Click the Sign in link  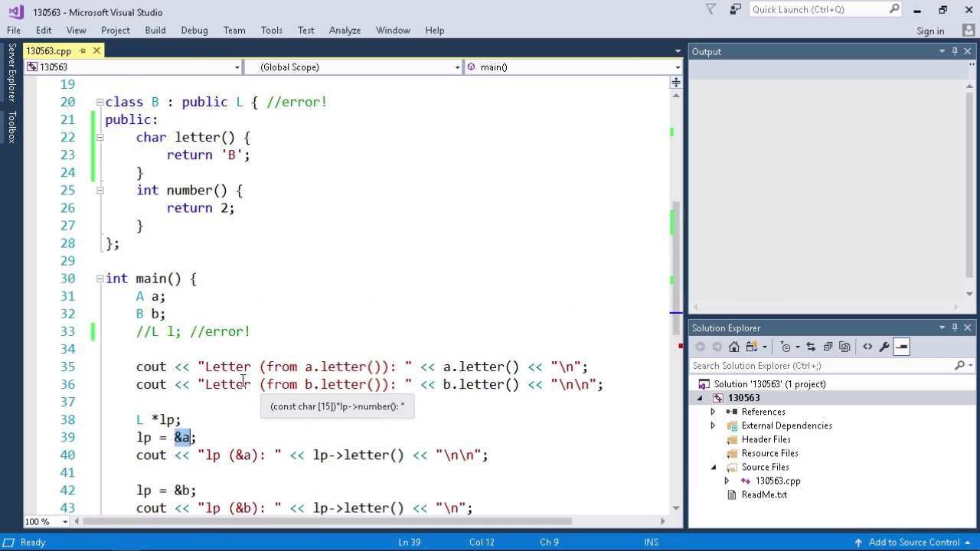pos(929,31)
